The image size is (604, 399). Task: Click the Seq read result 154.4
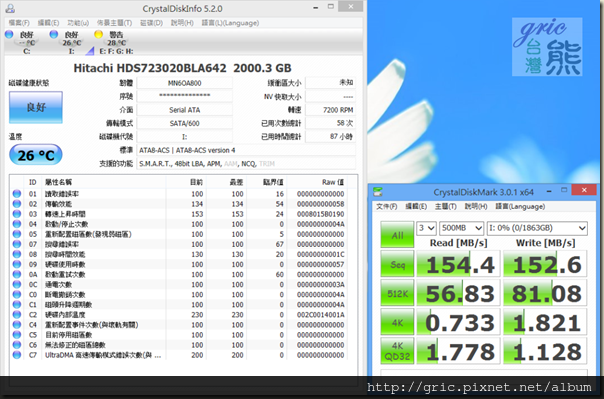(458, 264)
